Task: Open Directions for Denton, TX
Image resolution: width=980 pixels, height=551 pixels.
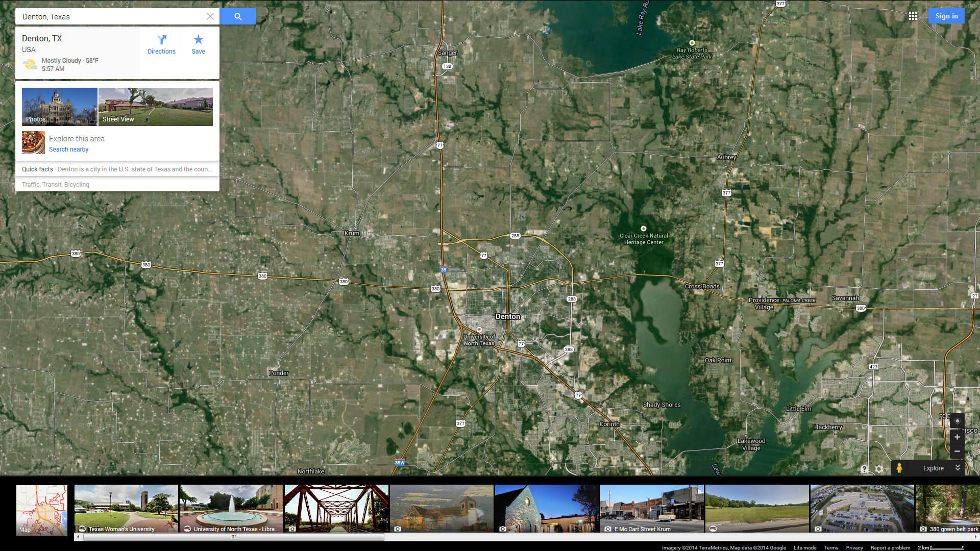Action: pyautogui.click(x=161, y=44)
